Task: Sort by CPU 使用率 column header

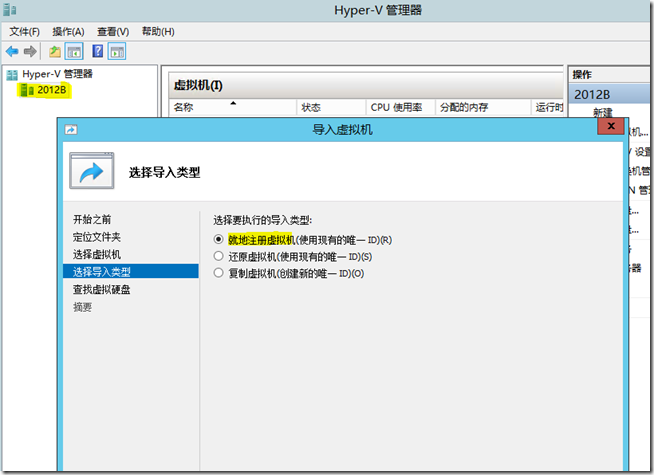Action: click(400, 107)
